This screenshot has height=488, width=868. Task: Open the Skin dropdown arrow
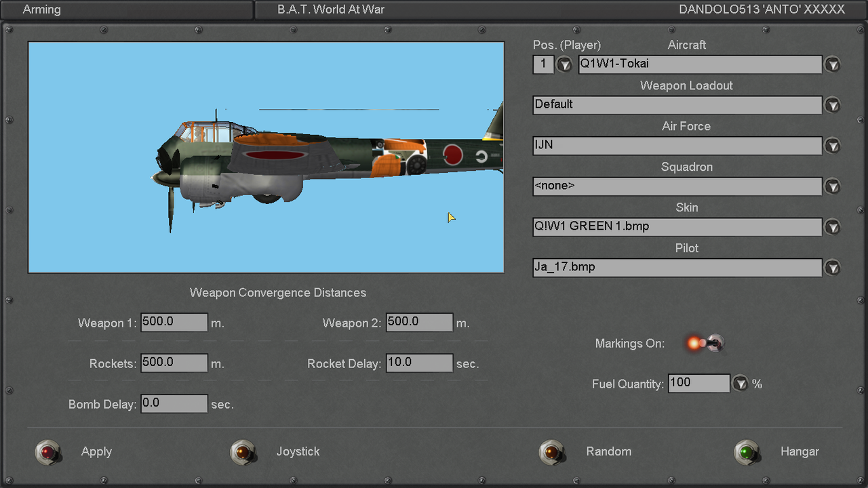832,227
